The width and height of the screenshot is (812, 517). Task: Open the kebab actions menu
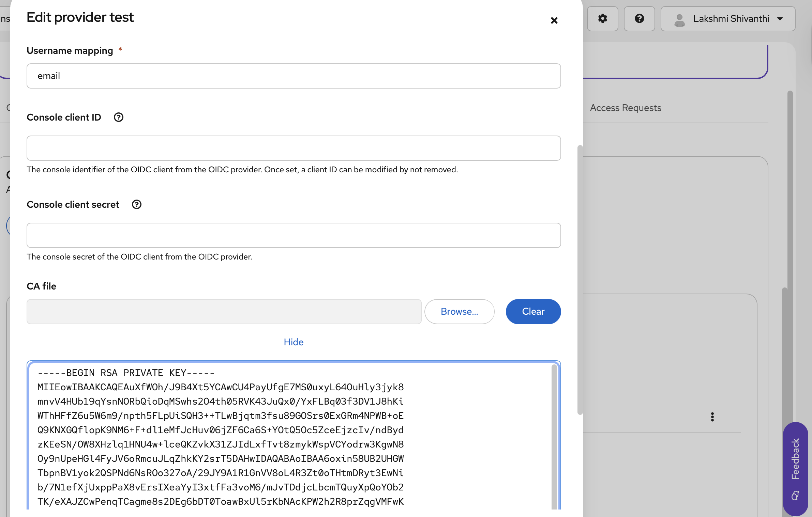click(x=712, y=417)
